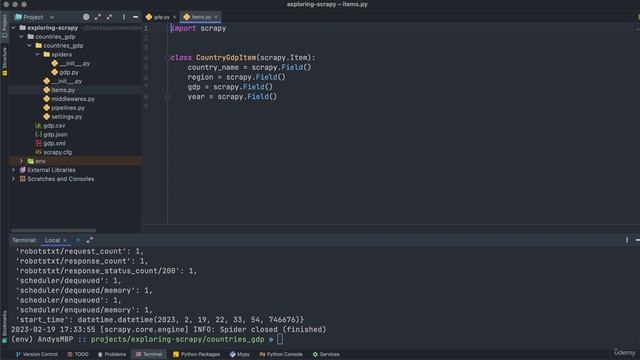Collapse outer countries_gdp folder chevron

tap(22, 37)
